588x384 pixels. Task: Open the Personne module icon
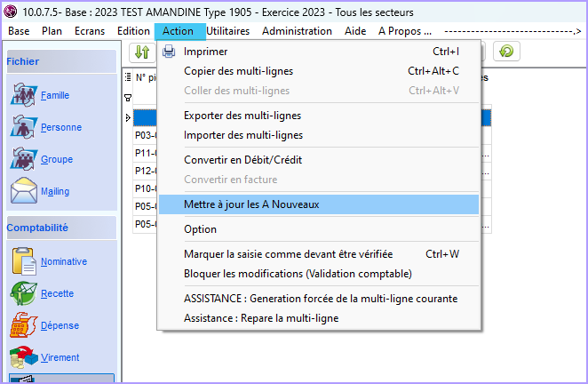[x=23, y=128]
